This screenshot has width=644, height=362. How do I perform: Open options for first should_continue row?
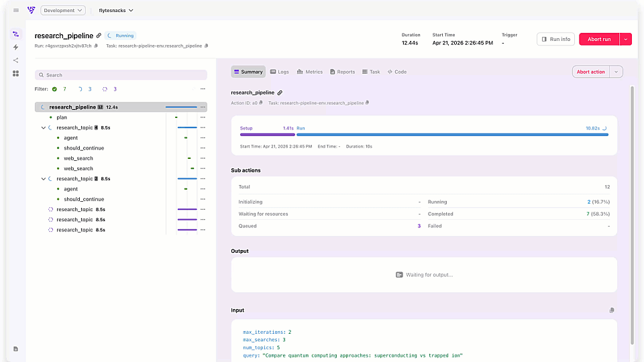(203, 148)
